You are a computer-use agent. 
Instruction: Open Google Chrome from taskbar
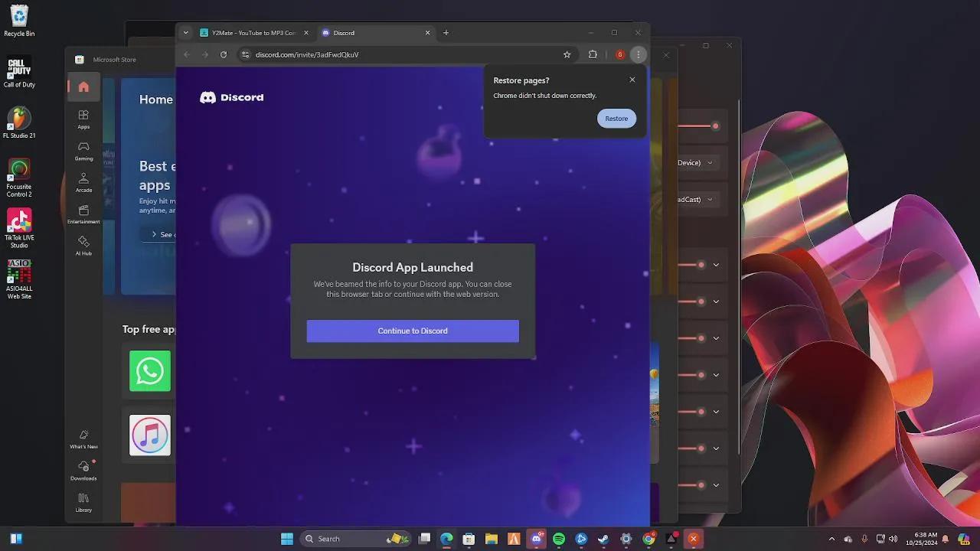(x=648, y=539)
